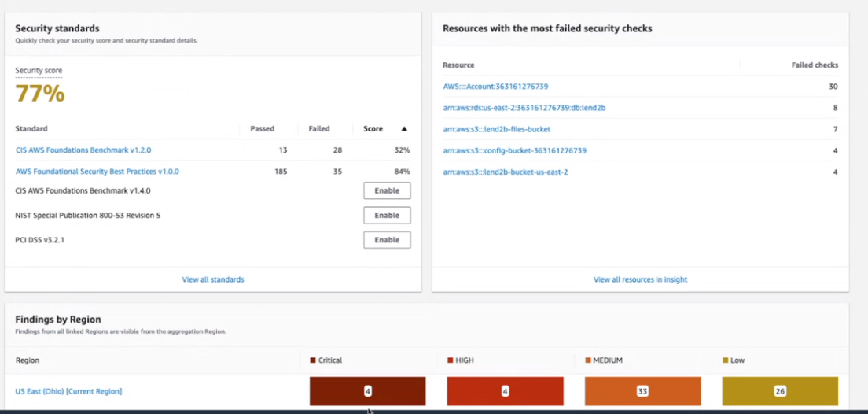The height and width of the screenshot is (414, 868).
Task: Click the Security score label
Action: (39, 71)
